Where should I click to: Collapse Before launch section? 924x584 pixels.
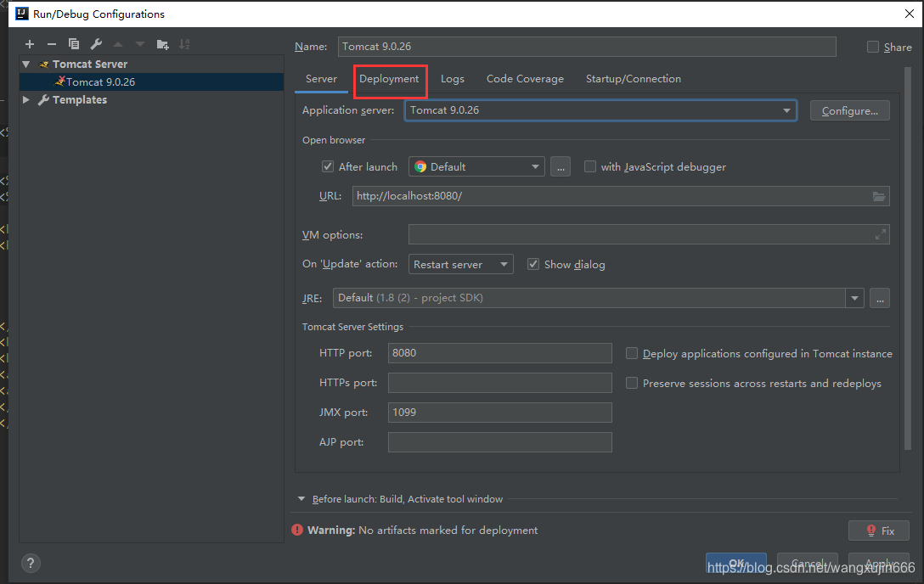pos(301,498)
